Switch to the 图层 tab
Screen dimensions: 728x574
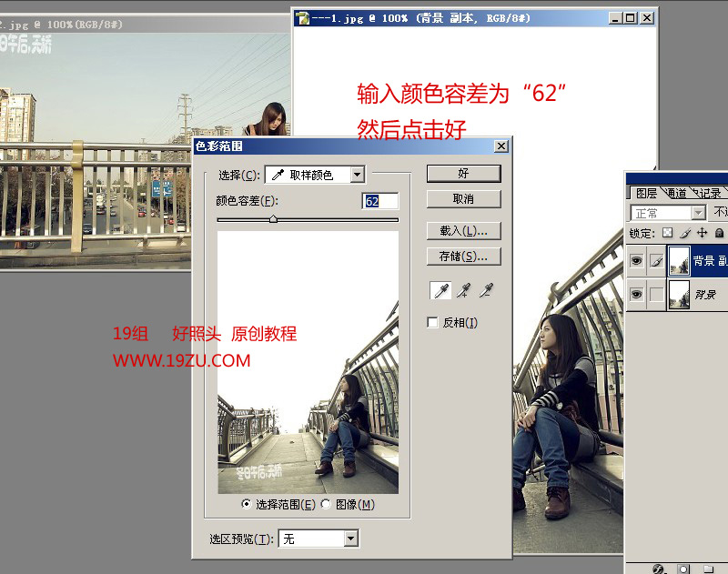[x=646, y=193]
